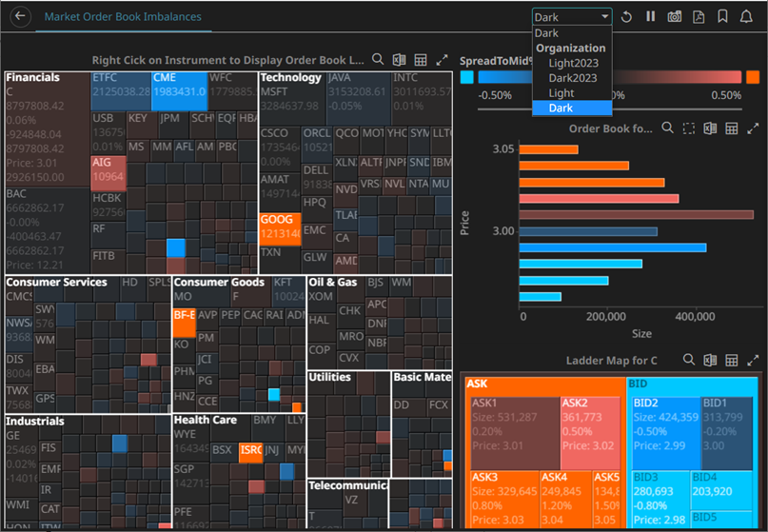Select the Light theme option

572,93
